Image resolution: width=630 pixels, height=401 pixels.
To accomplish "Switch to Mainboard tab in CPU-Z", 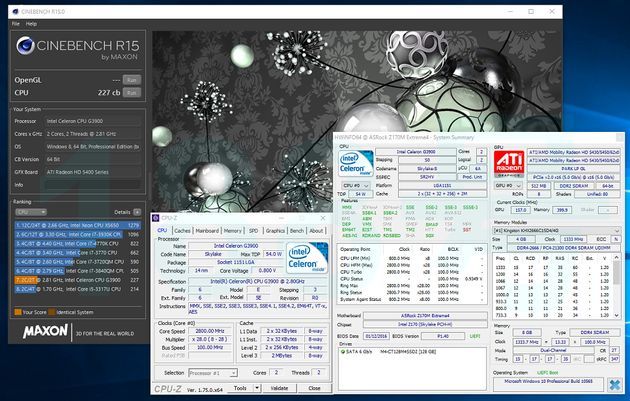I will pos(207,231).
